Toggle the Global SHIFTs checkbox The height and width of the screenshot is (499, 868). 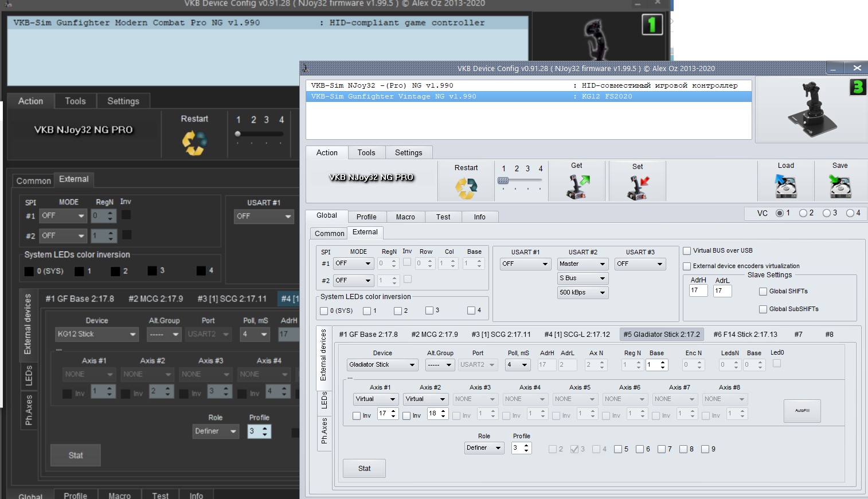763,292
